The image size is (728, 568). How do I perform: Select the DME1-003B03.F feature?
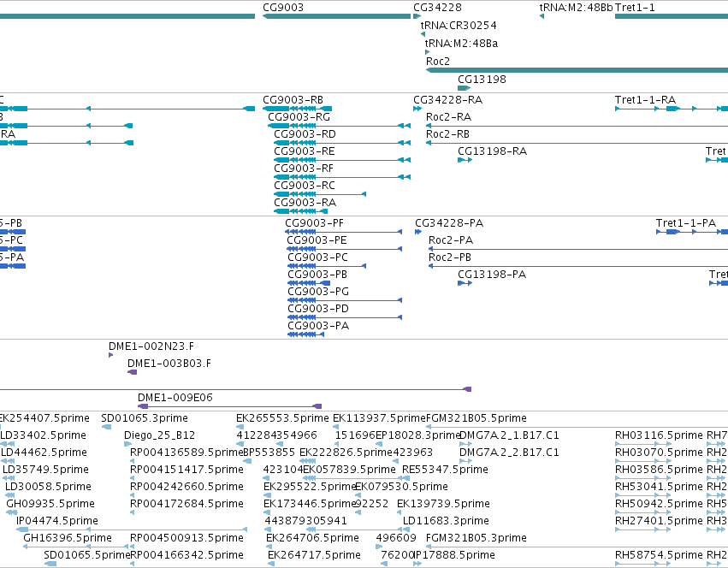(133, 372)
